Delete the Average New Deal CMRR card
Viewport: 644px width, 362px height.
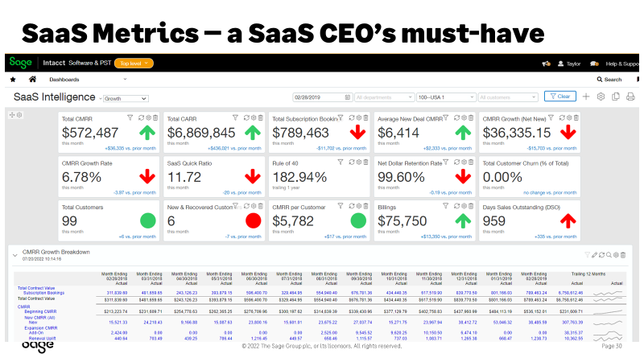point(470,117)
